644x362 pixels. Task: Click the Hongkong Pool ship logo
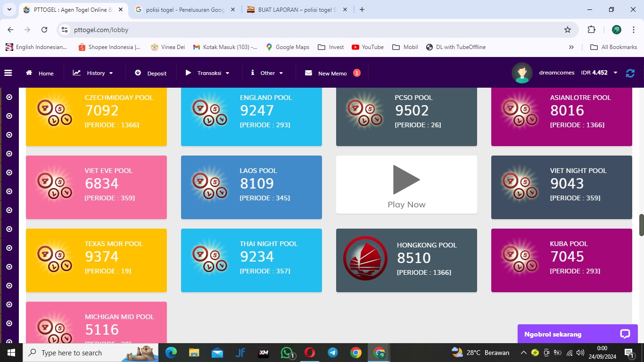pyautogui.click(x=365, y=259)
